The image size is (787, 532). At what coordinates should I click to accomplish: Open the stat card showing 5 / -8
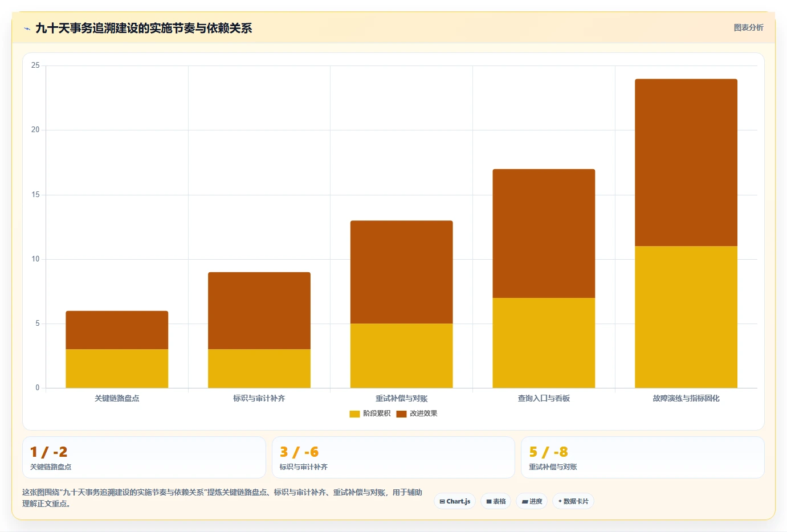[x=643, y=457]
